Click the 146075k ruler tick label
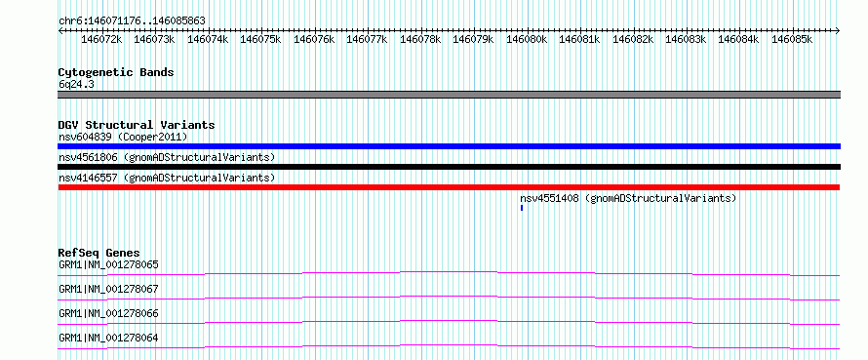The width and height of the screenshot is (868, 360). [x=260, y=39]
